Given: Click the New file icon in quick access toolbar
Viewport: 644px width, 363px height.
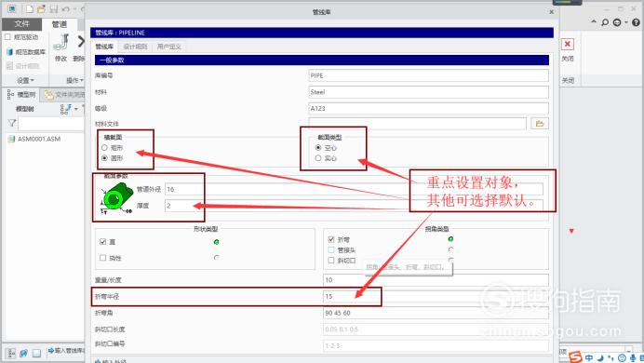Looking at the screenshot, I should (29, 8).
